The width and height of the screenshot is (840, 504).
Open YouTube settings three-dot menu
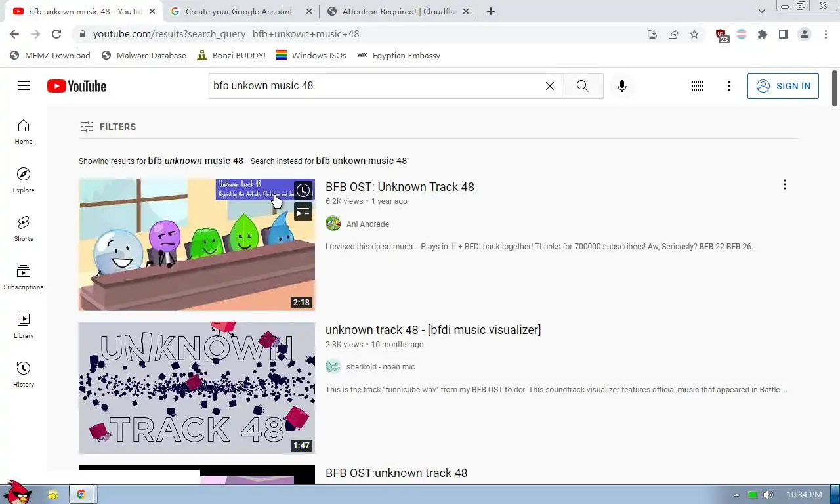click(x=729, y=86)
